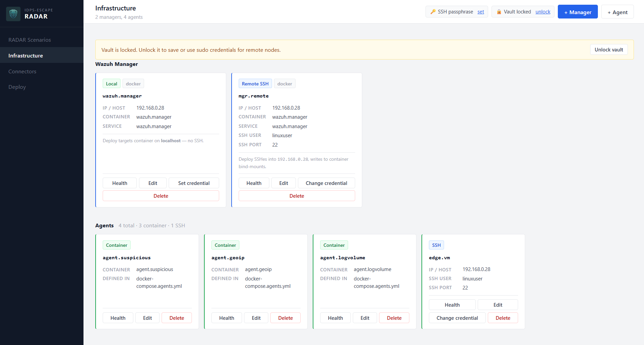Screen dimensions: 644x345
Task: Click '2 managers, 4 agents' subtitle
Action: click(x=119, y=17)
